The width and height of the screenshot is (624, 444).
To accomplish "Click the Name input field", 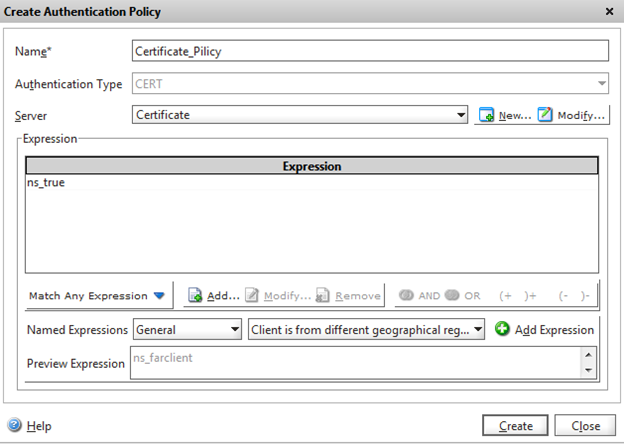I will click(x=370, y=51).
